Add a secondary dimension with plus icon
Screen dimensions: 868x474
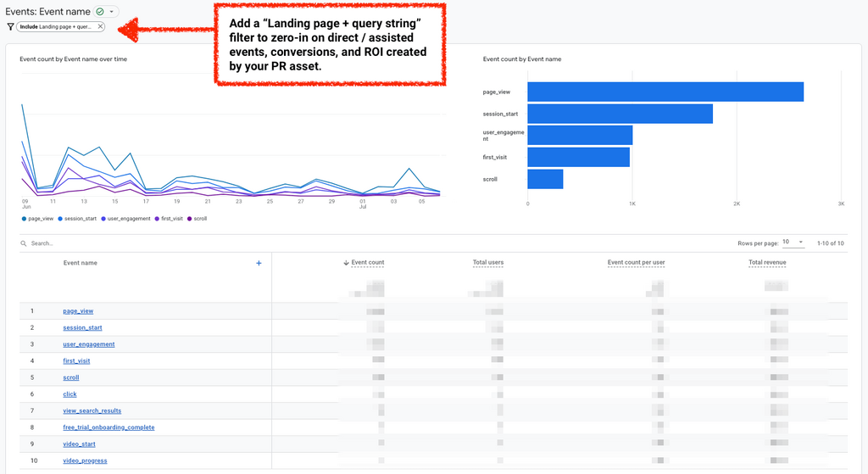[259, 263]
